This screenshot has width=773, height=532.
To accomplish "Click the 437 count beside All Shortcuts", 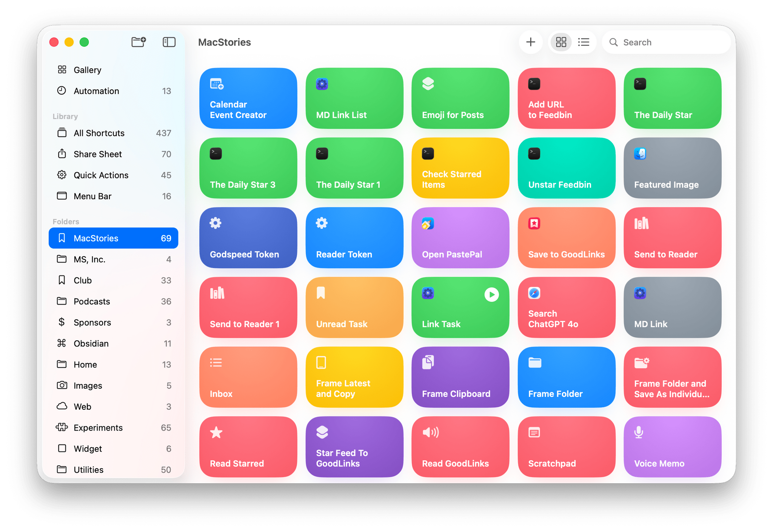I will [164, 133].
